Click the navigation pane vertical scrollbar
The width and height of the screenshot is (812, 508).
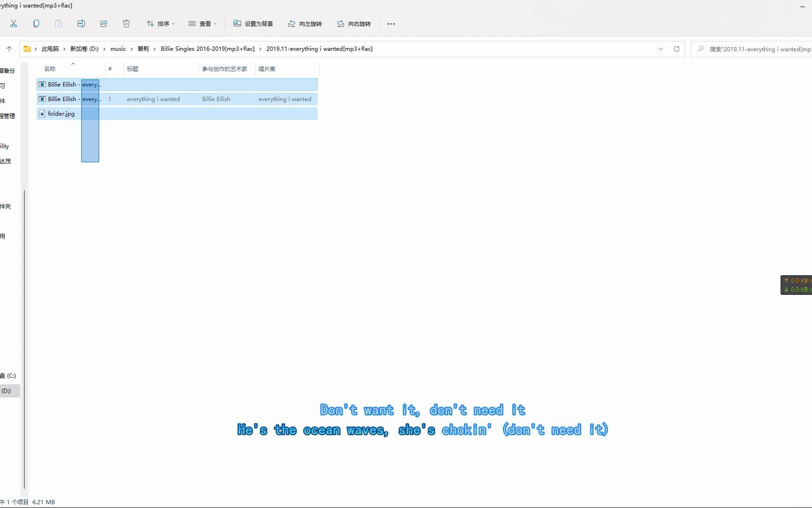(24, 339)
